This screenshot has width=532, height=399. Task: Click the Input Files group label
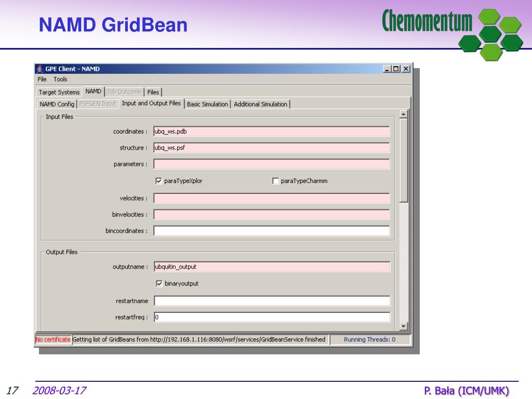click(59, 117)
